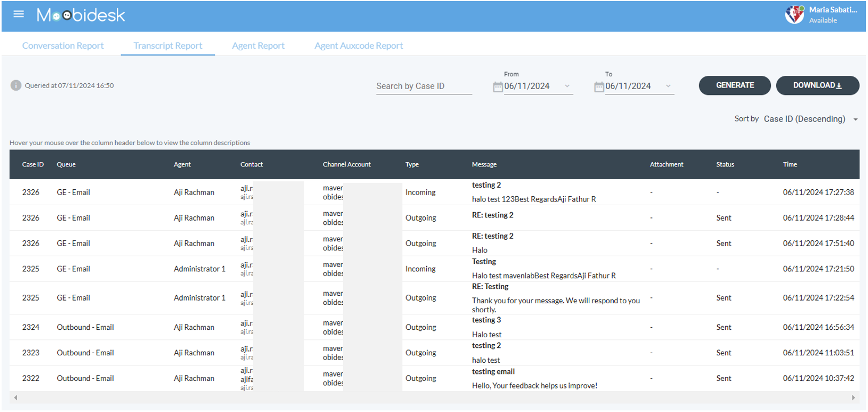
Task: Click the Case ID column header
Action: coord(33,165)
